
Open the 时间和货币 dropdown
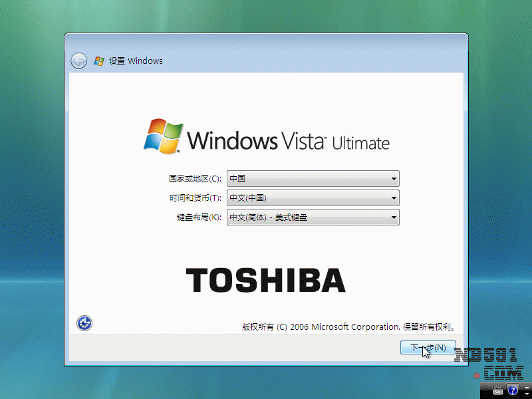313,198
